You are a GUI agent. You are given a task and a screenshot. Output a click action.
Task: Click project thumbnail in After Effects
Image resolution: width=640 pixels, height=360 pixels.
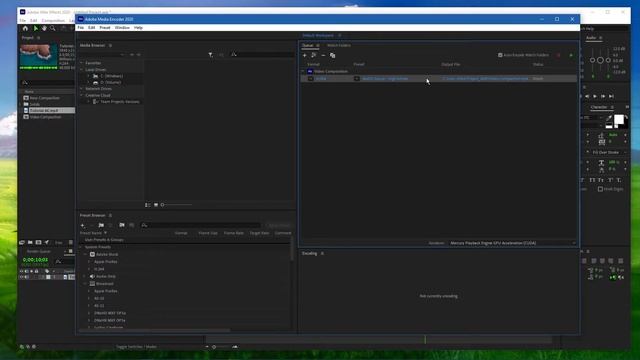tap(38, 56)
